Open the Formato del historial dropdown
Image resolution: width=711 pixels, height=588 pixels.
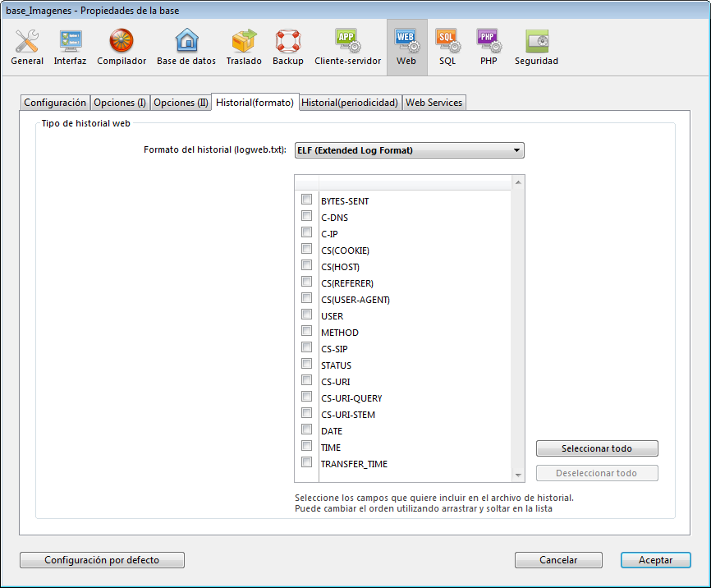(410, 150)
